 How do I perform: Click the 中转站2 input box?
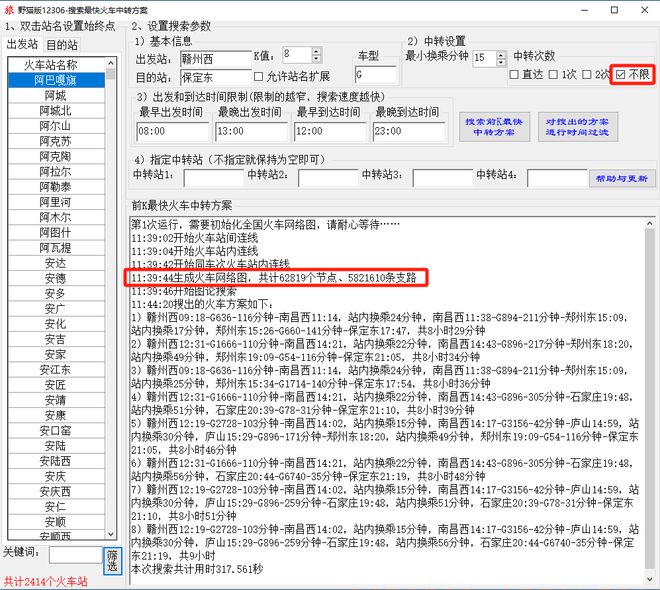coord(328,178)
